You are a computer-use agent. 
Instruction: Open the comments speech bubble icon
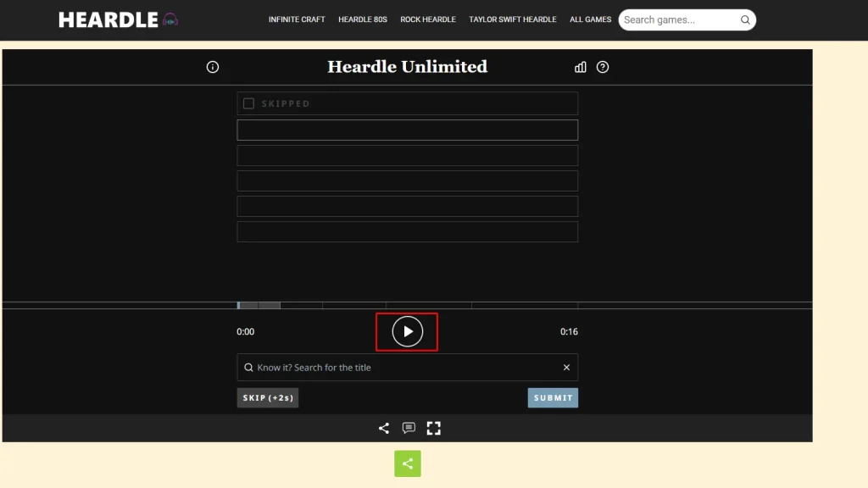click(x=409, y=428)
